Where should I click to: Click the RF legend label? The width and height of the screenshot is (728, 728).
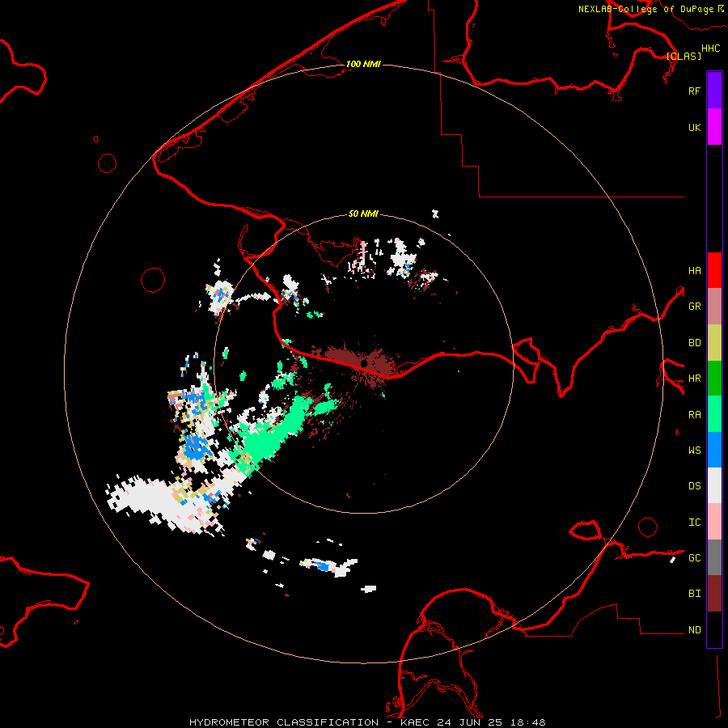[x=694, y=91]
